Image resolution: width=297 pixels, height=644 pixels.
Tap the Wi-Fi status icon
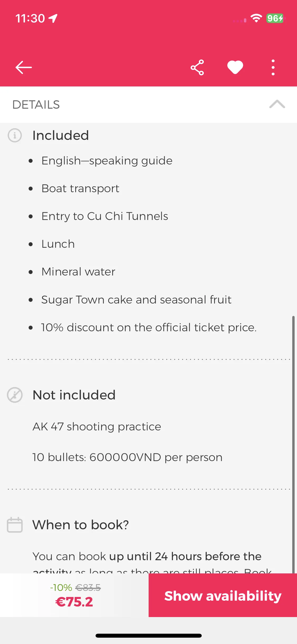(x=256, y=18)
